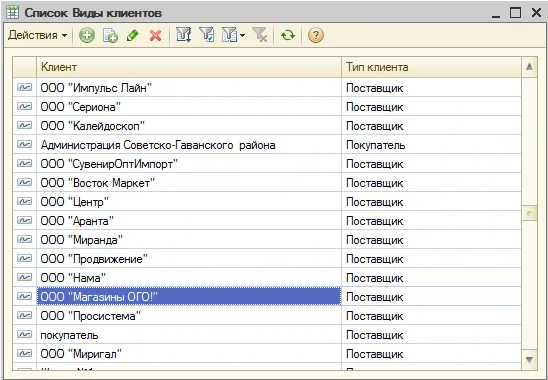548x380 pixels.
Task: Click record icon beside ООО "Аранта"
Action: tap(24, 220)
